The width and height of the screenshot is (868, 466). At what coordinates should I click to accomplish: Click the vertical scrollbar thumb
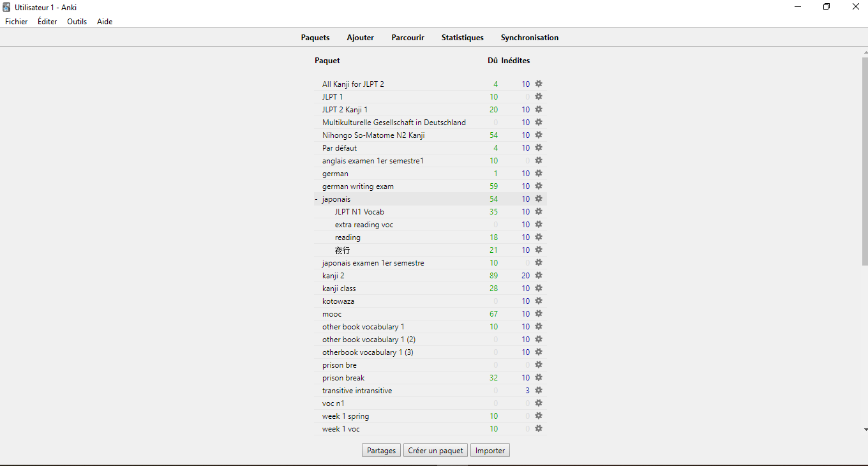(x=865, y=161)
